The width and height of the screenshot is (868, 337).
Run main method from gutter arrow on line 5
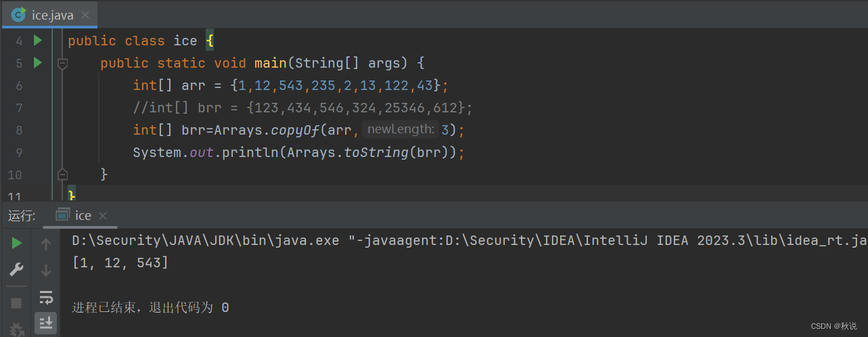[37, 63]
